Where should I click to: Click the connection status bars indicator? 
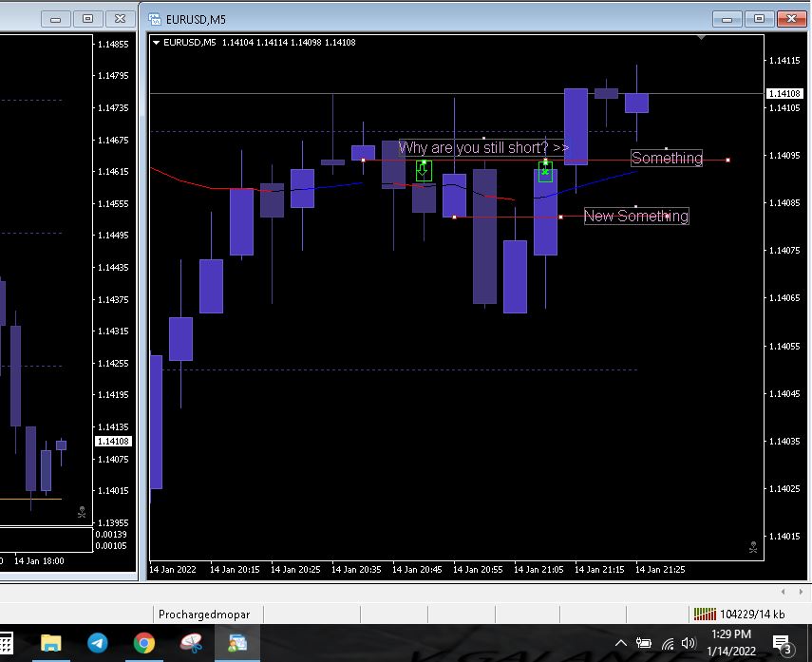point(704,615)
